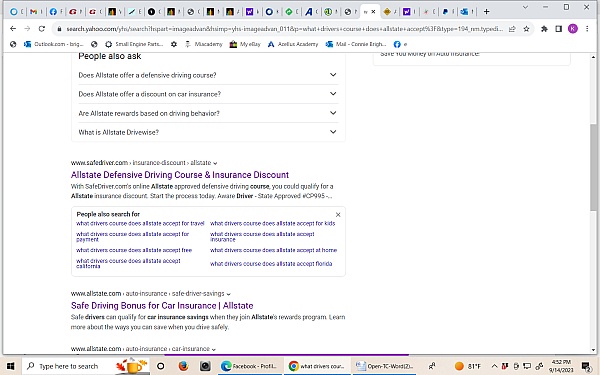Switch to Edge Facebook window on taskbar

(x=251, y=366)
